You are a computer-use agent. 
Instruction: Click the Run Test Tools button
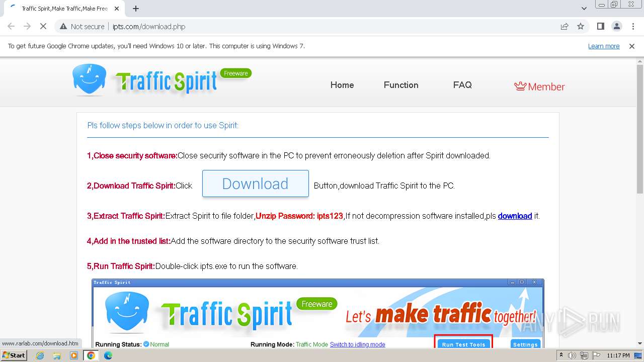click(463, 344)
